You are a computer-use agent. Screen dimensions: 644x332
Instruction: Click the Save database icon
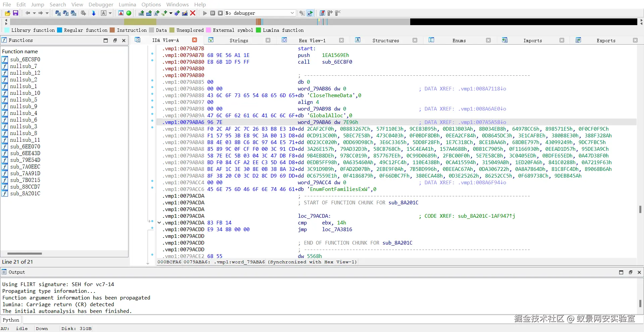(15, 13)
